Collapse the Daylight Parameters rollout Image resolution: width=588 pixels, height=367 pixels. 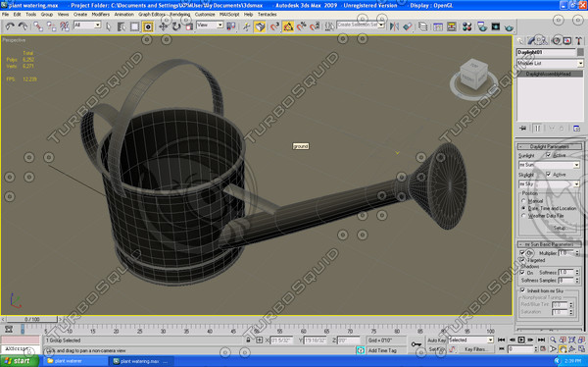click(550, 146)
